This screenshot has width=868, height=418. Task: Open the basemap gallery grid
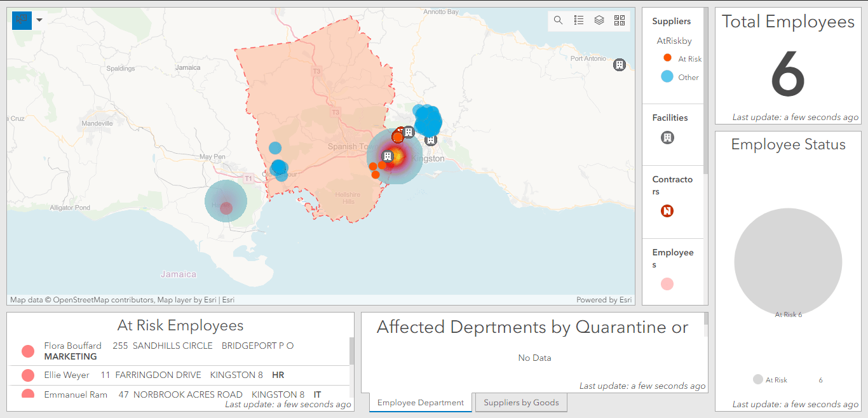coord(620,20)
